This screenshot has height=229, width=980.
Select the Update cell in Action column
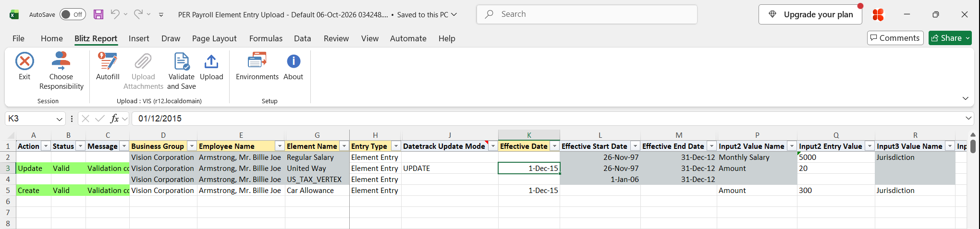pos(34,169)
